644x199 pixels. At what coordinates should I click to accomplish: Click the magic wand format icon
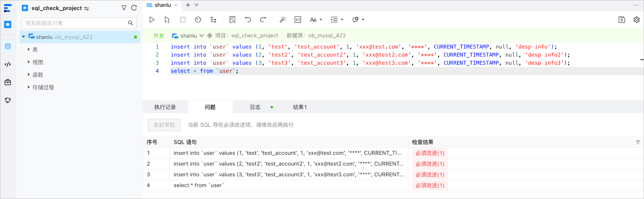[283, 20]
